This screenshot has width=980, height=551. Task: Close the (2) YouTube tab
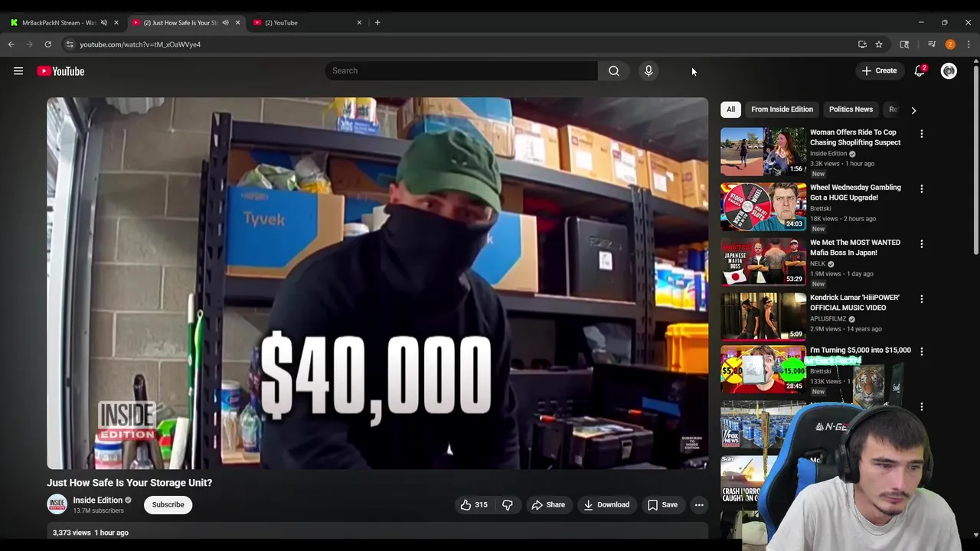(359, 22)
